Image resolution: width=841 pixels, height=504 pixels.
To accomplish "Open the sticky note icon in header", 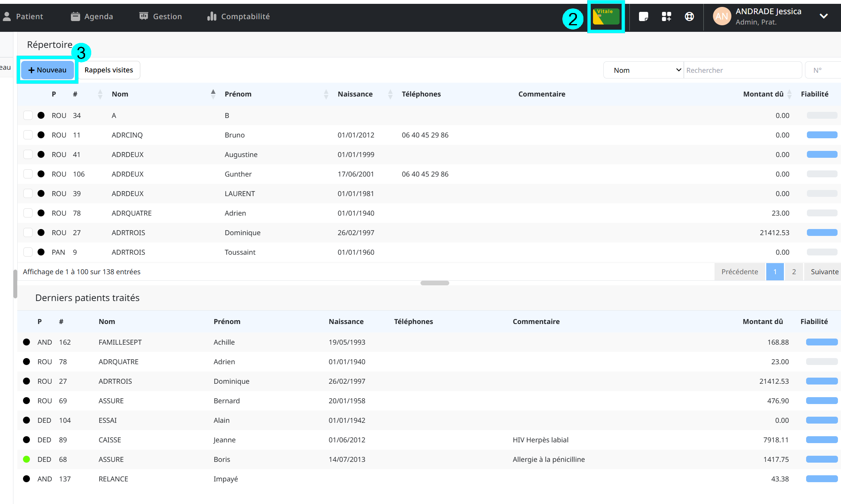I will click(x=643, y=16).
